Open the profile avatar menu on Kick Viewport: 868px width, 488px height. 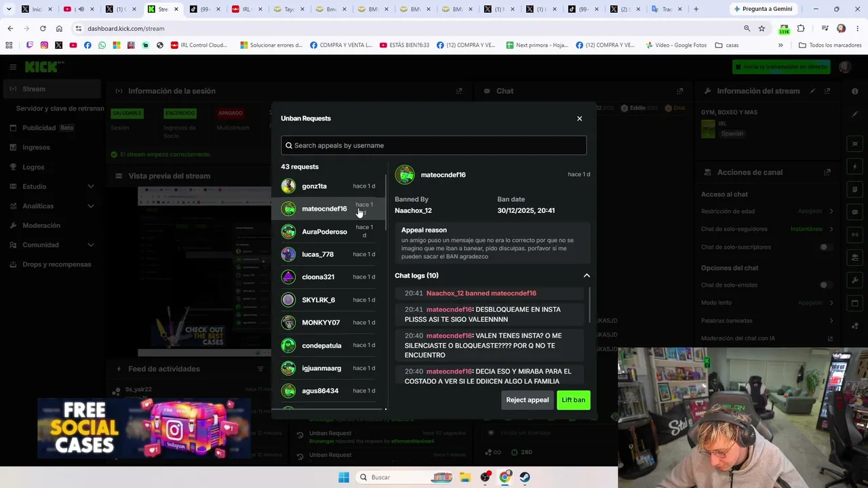(x=844, y=66)
